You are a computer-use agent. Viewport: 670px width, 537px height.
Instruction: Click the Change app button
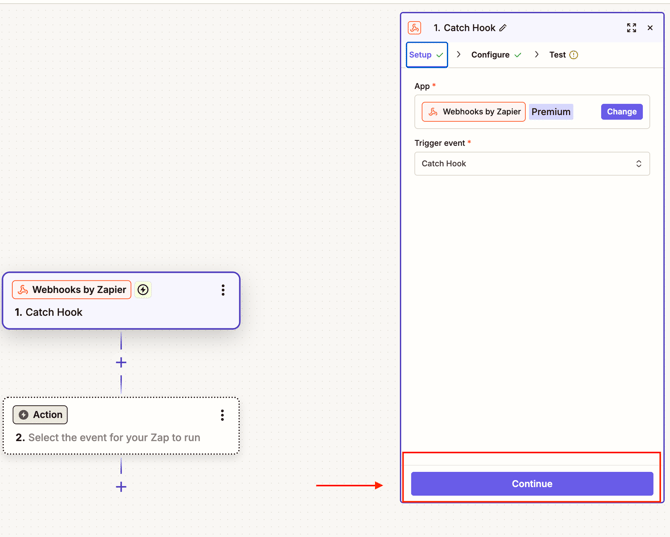coord(621,112)
